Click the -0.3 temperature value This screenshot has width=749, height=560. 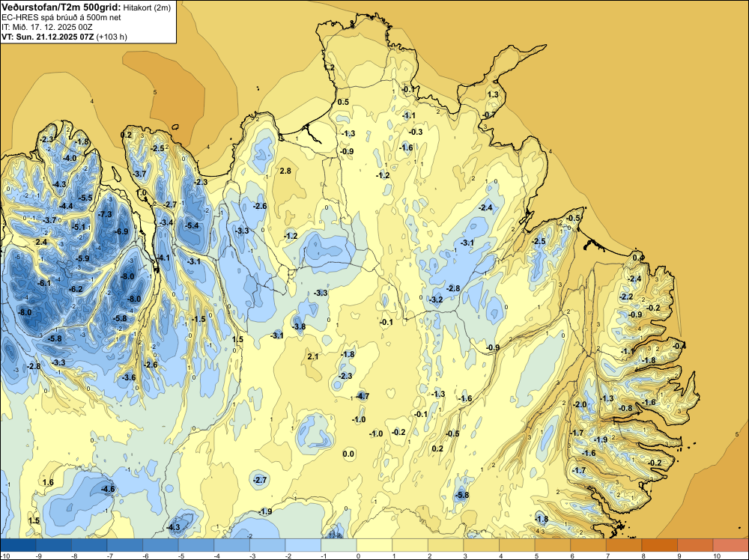pos(416,132)
